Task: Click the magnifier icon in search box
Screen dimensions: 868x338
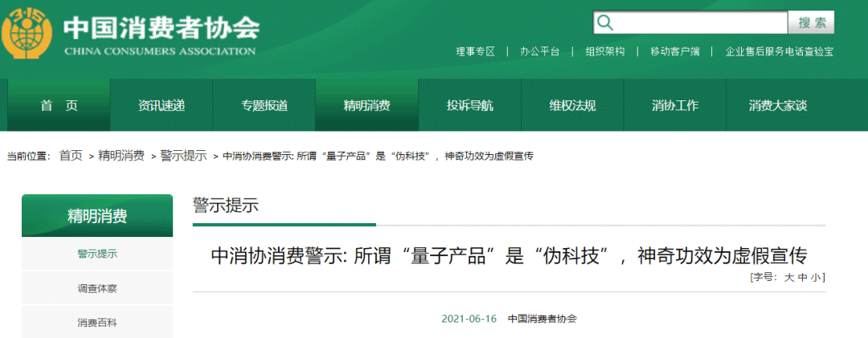Action: pos(604,22)
